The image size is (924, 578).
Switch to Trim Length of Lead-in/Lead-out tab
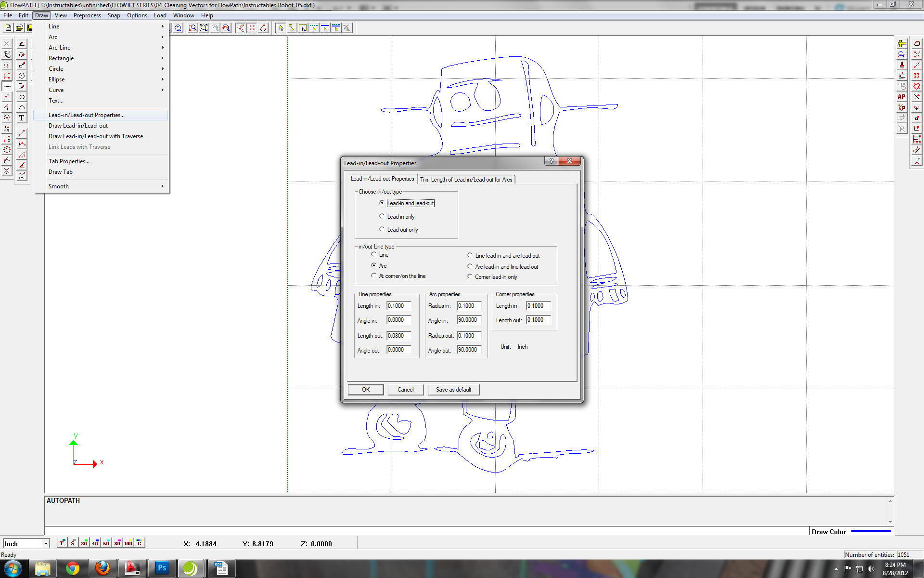click(x=466, y=180)
